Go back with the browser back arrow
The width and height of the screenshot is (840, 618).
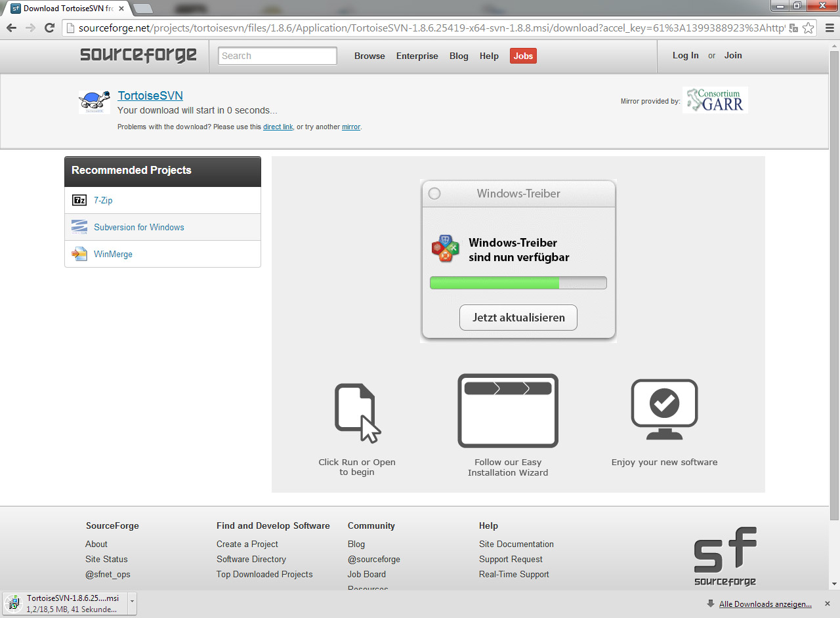click(x=11, y=28)
